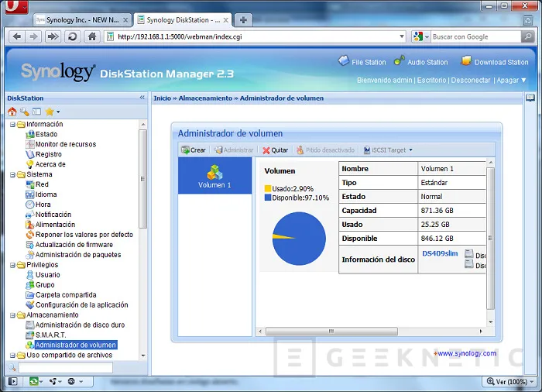Collapse the Privilegios tree folder
This screenshot has width=542, height=392.
[12, 265]
